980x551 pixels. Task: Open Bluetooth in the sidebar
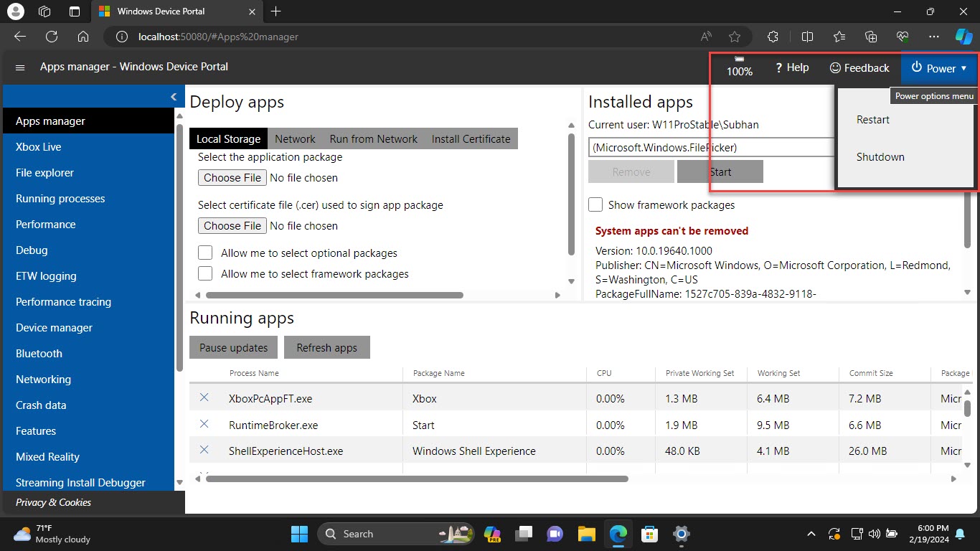click(89, 353)
